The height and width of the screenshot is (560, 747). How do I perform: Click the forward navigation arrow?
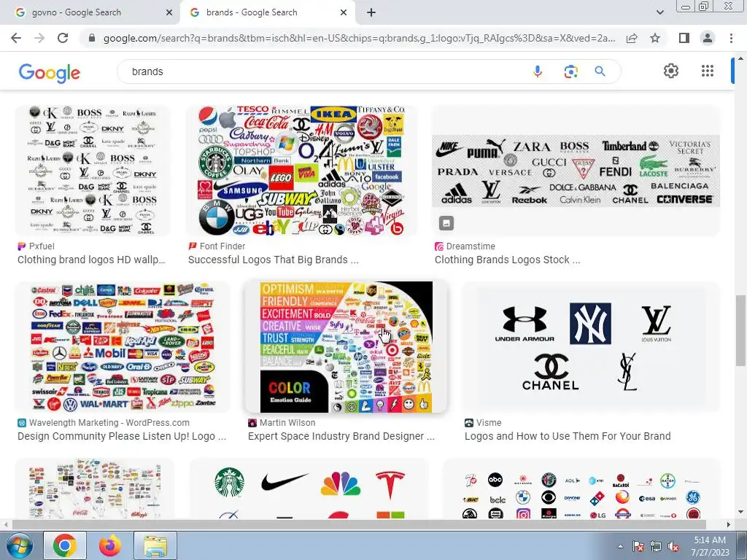tap(39, 38)
